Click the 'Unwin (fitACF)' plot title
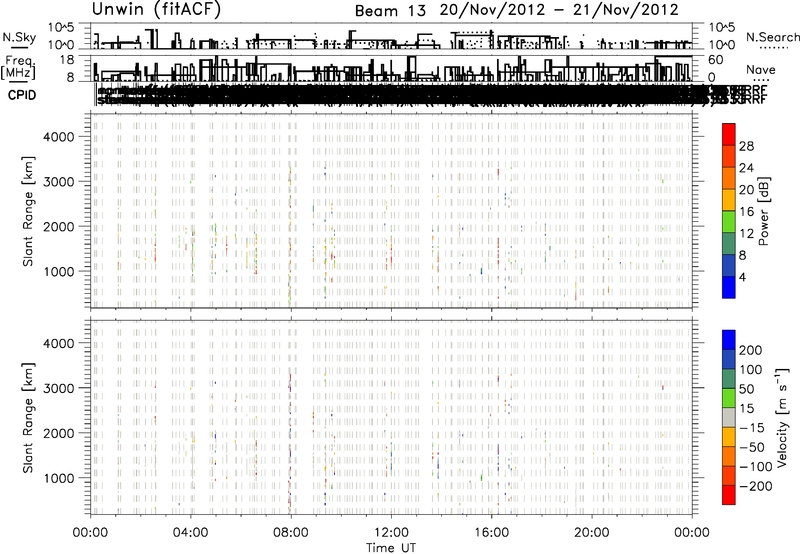 pyautogui.click(x=156, y=9)
